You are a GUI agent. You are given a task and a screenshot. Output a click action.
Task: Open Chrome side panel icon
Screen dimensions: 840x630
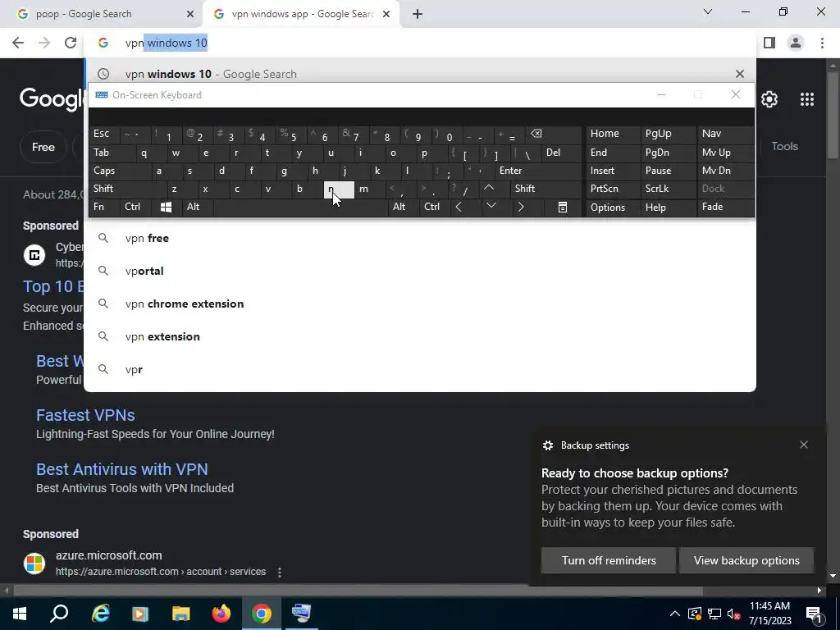pyautogui.click(x=769, y=43)
